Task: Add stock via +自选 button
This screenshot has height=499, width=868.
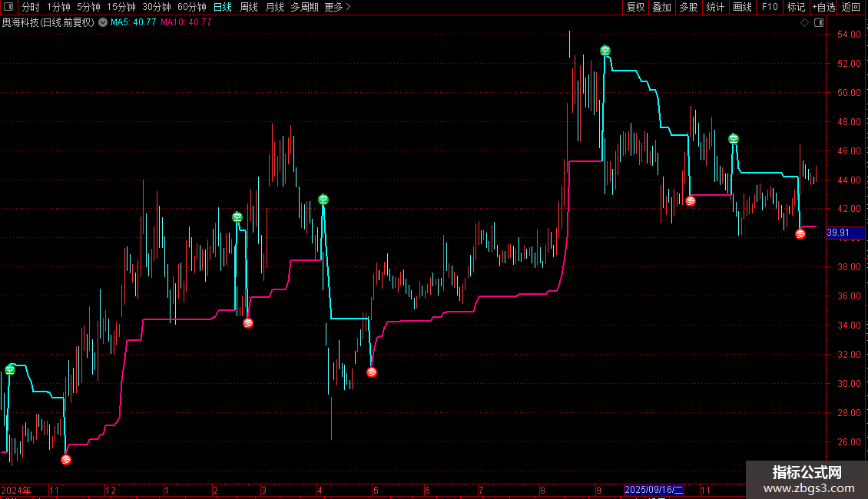Action: 823,7
